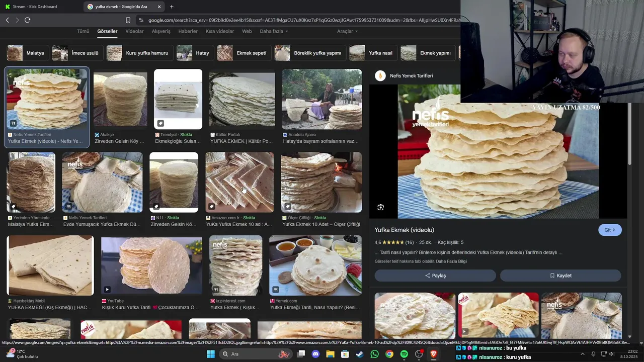Open a new browser tab with the plus icon
This screenshot has width=644, height=362.
(172, 7)
